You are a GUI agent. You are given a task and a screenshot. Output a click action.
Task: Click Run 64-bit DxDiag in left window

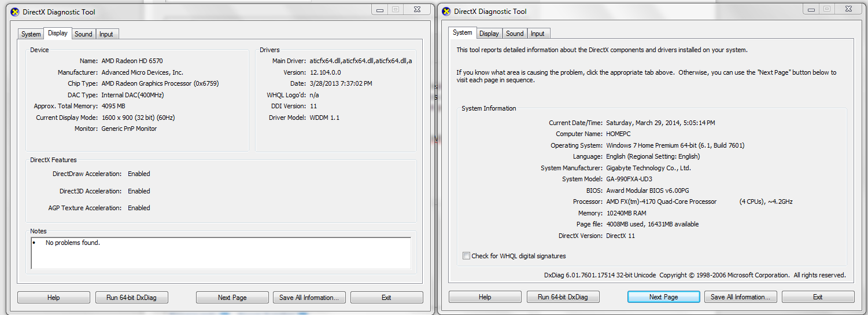point(131,298)
